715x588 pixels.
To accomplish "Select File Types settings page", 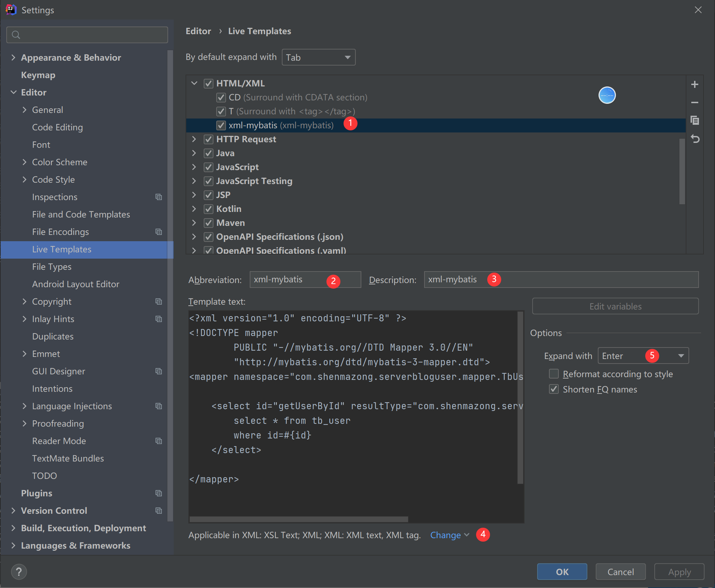I will click(x=52, y=267).
